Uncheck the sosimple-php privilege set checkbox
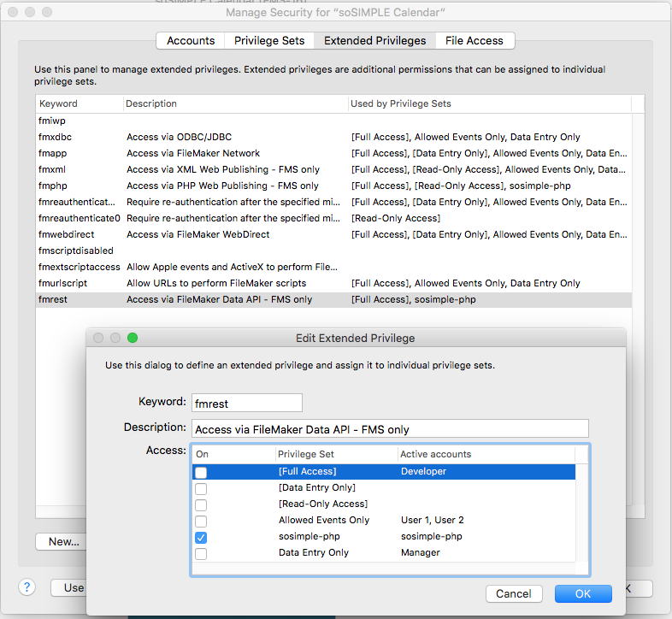Viewport: 672px width, 619px height. click(x=201, y=537)
